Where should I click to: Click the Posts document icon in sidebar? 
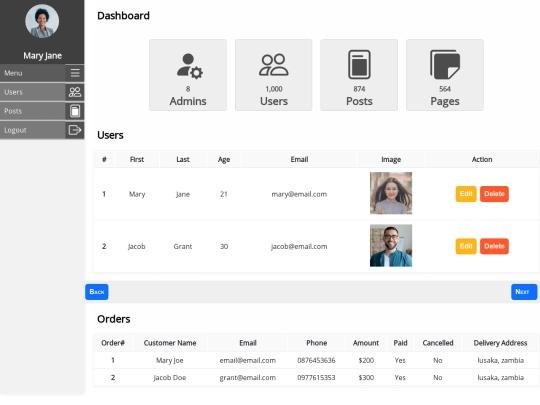pos(75,111)
